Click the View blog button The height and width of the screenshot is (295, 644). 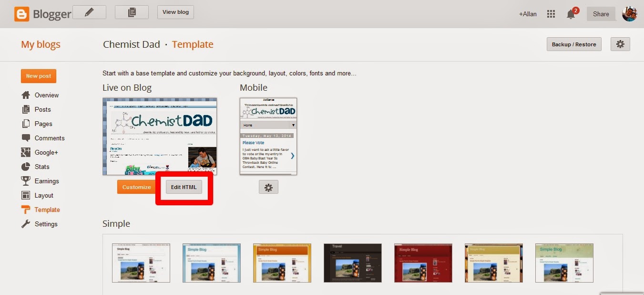(175, 12)
